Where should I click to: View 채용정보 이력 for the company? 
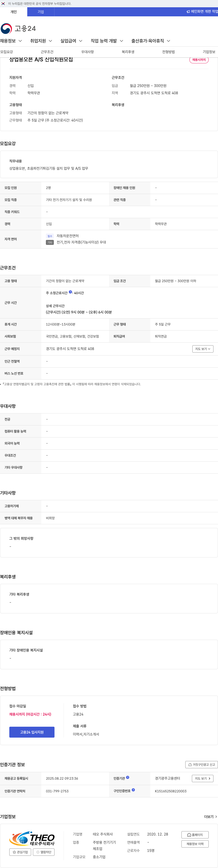click(195, 844)
